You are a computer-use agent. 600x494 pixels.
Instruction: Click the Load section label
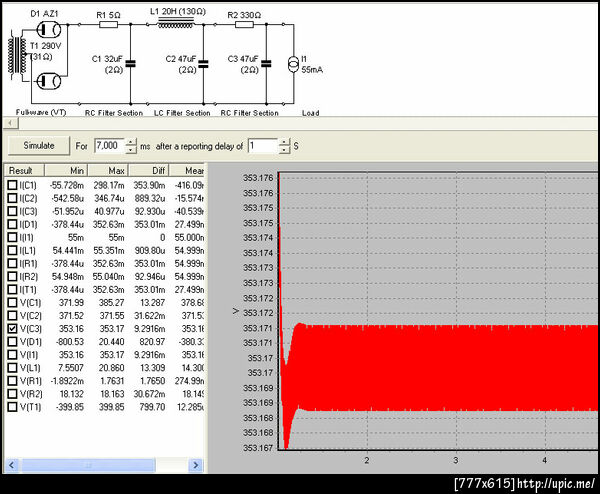pos(310,113)
